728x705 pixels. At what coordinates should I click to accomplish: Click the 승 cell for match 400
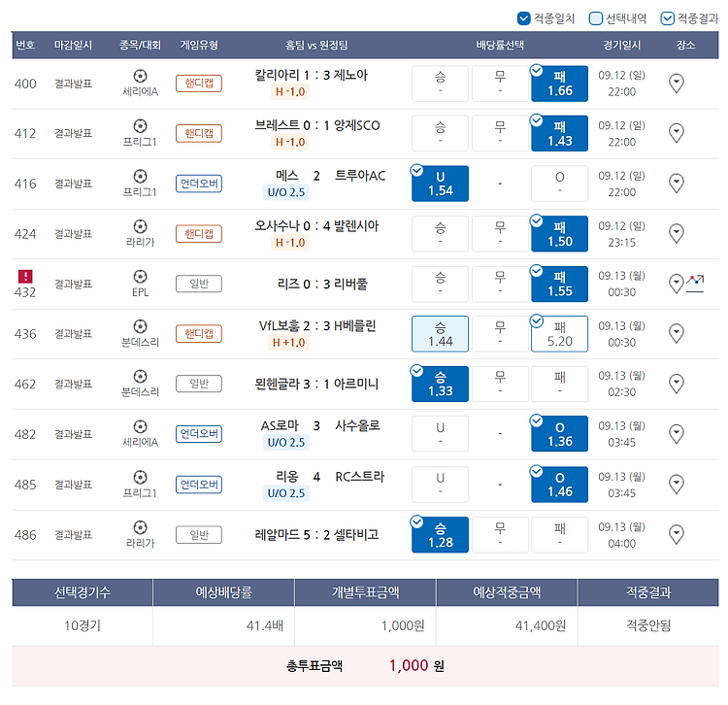point(440,84)
